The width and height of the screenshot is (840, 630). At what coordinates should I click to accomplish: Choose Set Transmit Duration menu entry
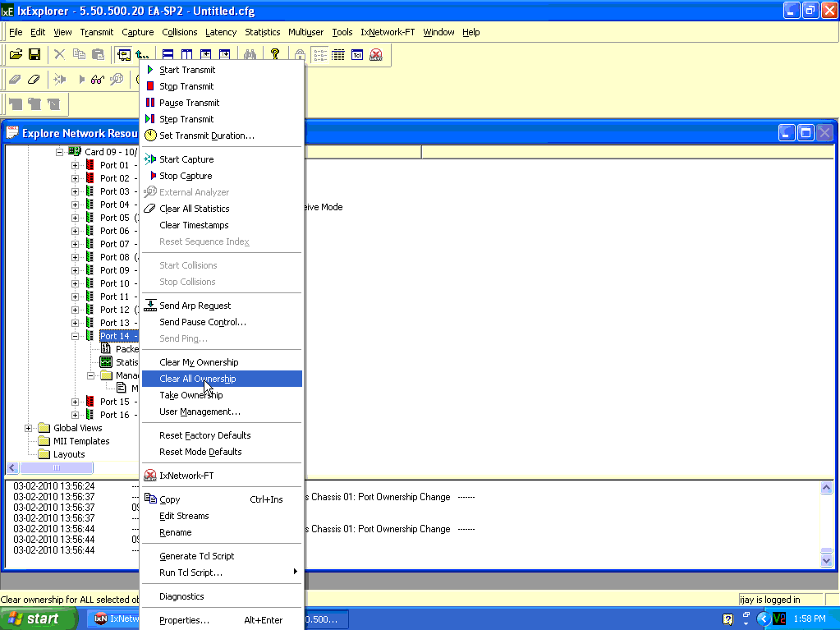pos(223,136)
